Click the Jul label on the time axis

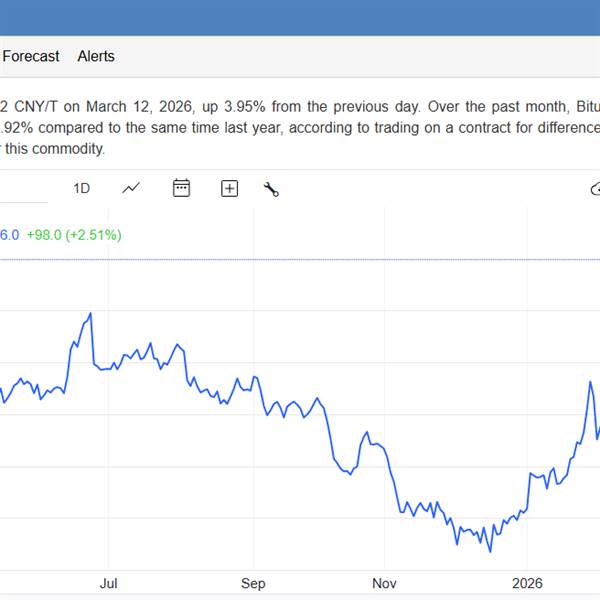(x=109, y=583)
